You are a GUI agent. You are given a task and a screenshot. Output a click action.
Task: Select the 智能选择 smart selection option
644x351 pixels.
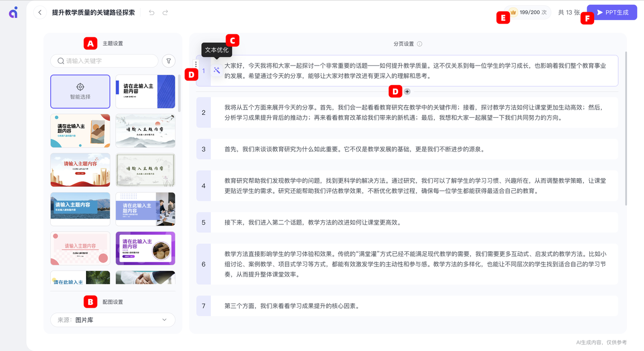click(80, 91)
